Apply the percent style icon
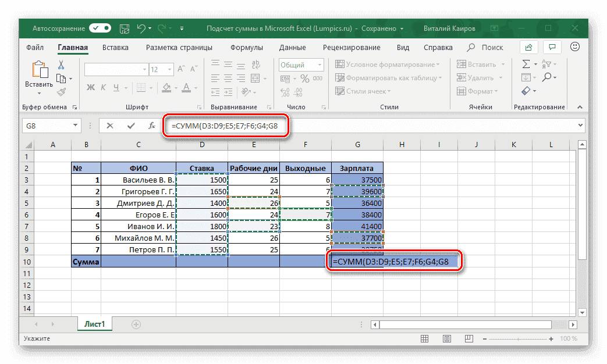 [x=304, y=78]
